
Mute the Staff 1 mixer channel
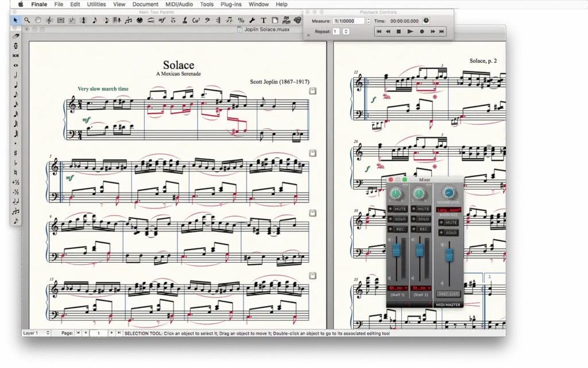click(398, 209)
